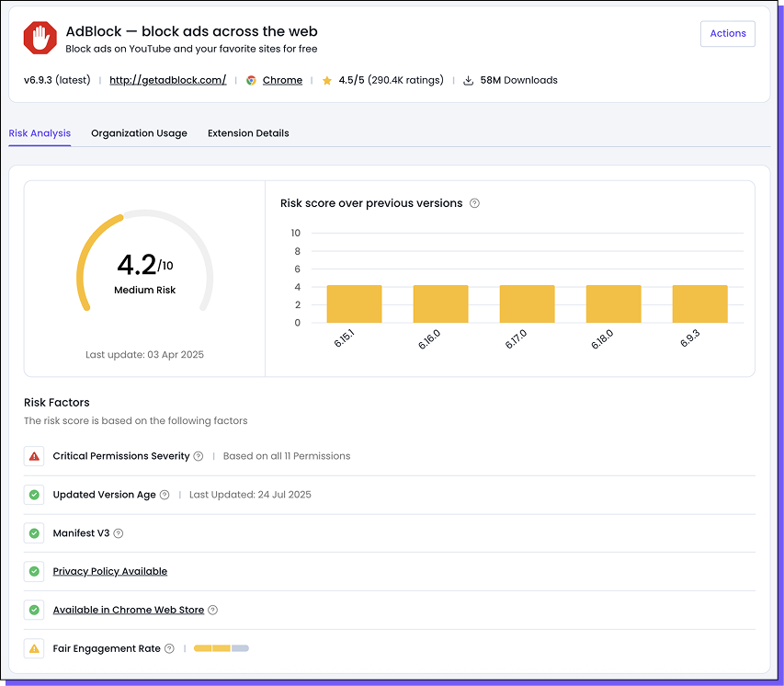Screen dimensions: 784x686
Task: Click the 'Fair Engagement Rate' label
Action: coord(107,648)
